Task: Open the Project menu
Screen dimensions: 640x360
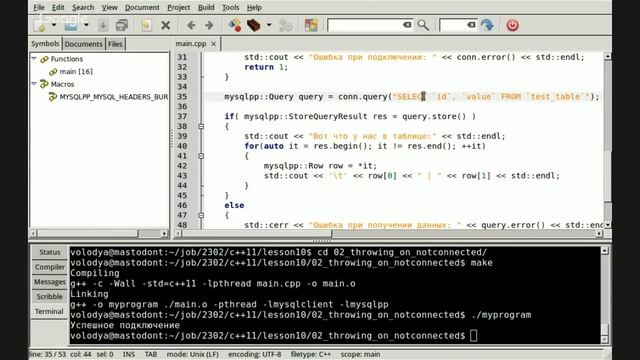Action: tap(178, 7)
